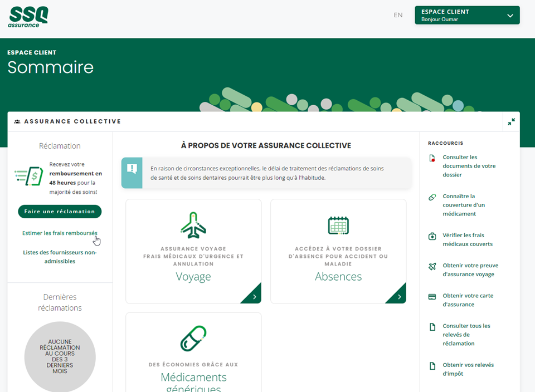The height and width of the screenshot is (392, 535).
Task: Click Obtenir votre carte d'assurance
Action: [468, 300]
